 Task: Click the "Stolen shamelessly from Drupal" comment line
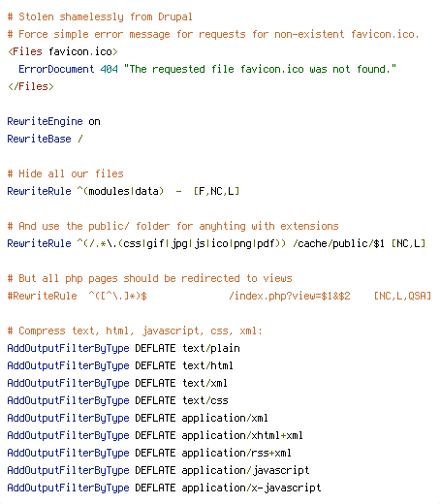tap(100, 16)
